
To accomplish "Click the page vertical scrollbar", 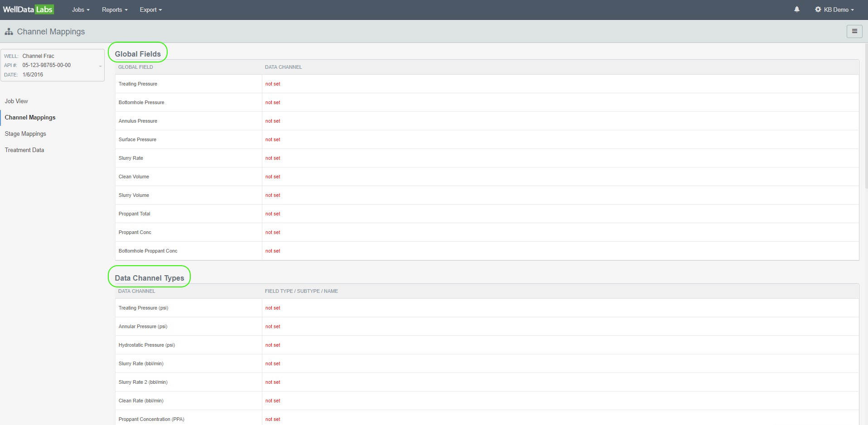I will pyautogui.click(x=866, y=116).
